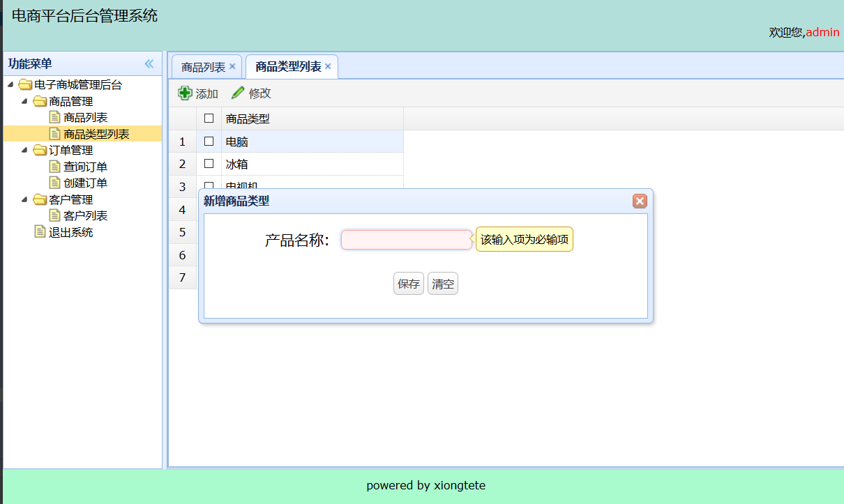Toggle the select-all checkbox in table header

(x=209, y=119)
